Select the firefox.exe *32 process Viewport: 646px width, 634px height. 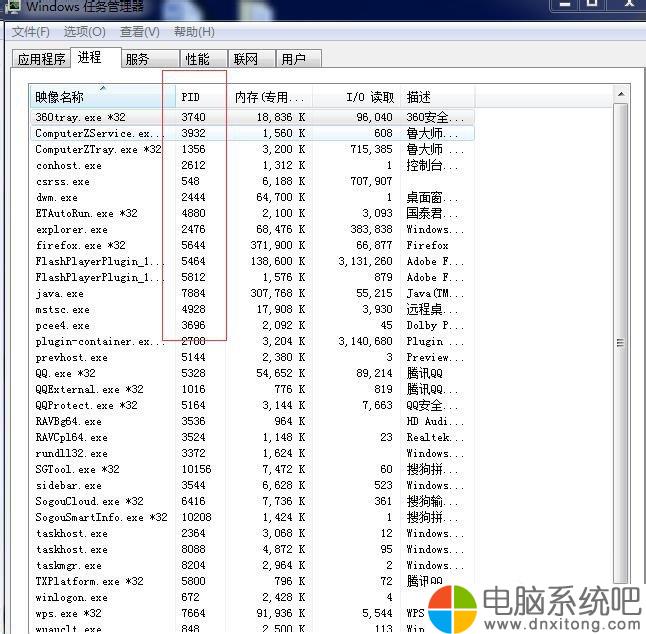click(252, 246)
